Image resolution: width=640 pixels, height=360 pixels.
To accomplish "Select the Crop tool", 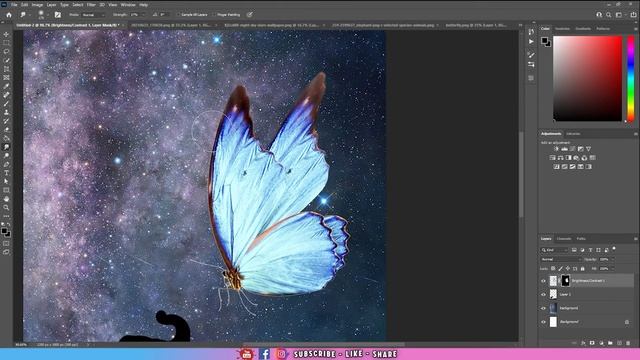I will point(6,69).
